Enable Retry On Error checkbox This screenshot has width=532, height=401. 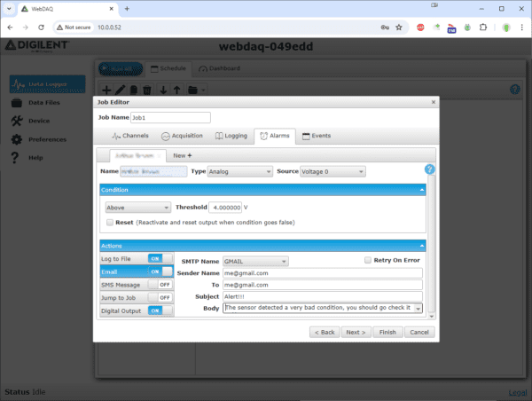(x=368, y=261)
